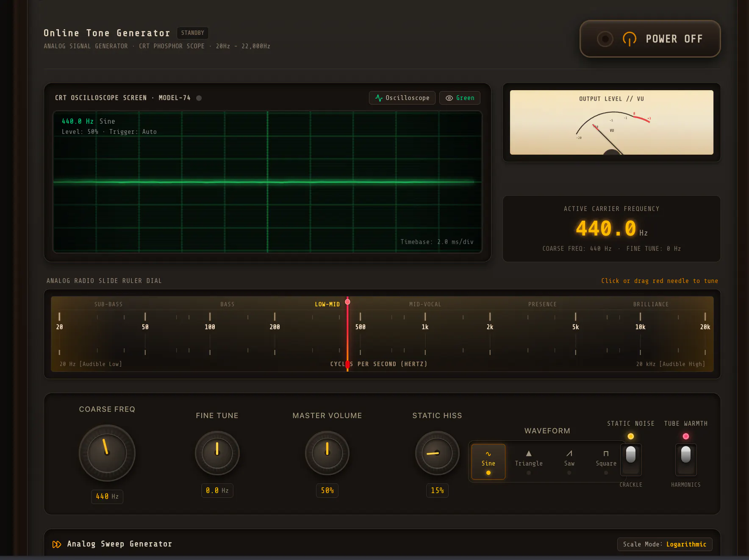Image resolution: width=749 pixels, height=560 pixels.
Task: Click the 440 Hz coarse value readout
Action: click(x=107, y=496)
